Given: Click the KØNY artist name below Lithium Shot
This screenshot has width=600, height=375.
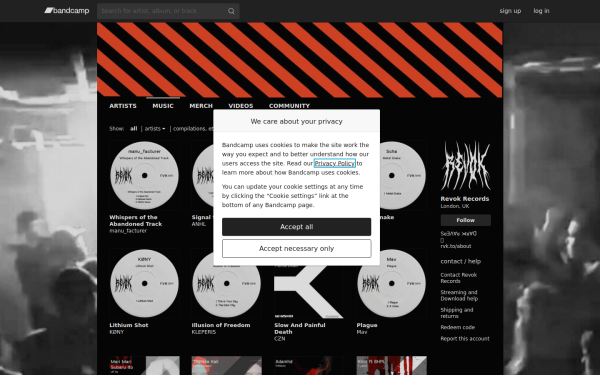Looking at the screenshot, I should pos(117,332).
